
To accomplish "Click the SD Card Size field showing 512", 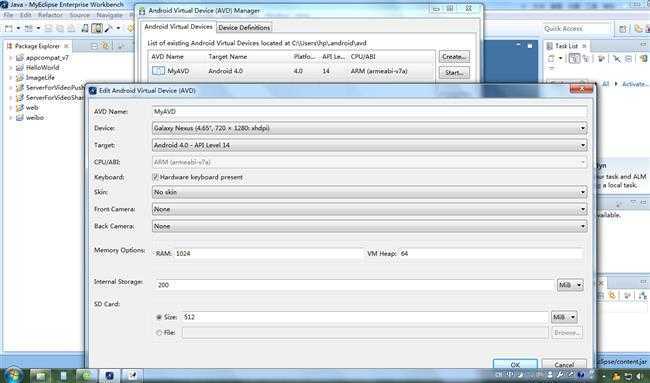I will pyautogui.click(x=365, y=317).
